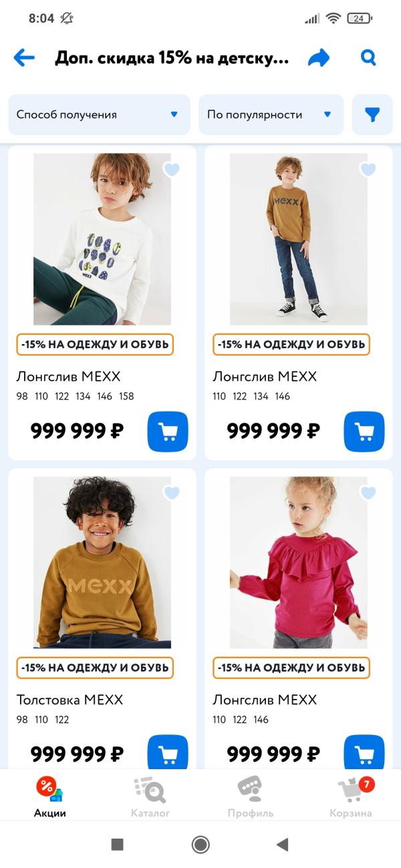Switch to the Каталог tab
This screenshot has width=401, height=868.
(x=150, y=798)
